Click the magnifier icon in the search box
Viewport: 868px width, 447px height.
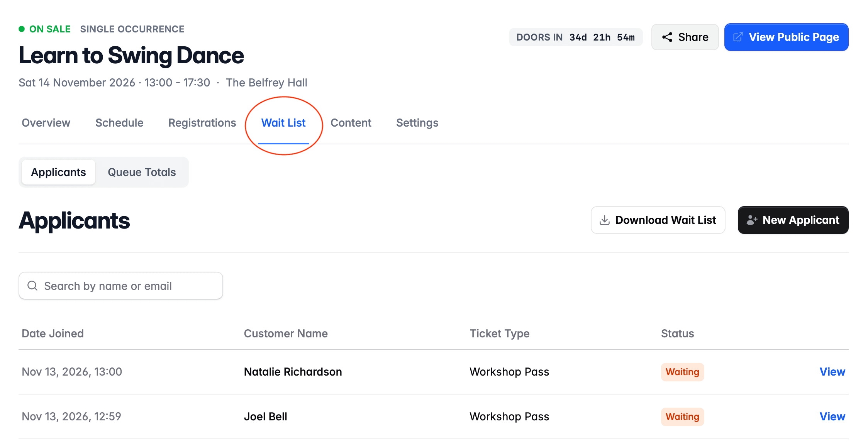(x=32, y=286)
